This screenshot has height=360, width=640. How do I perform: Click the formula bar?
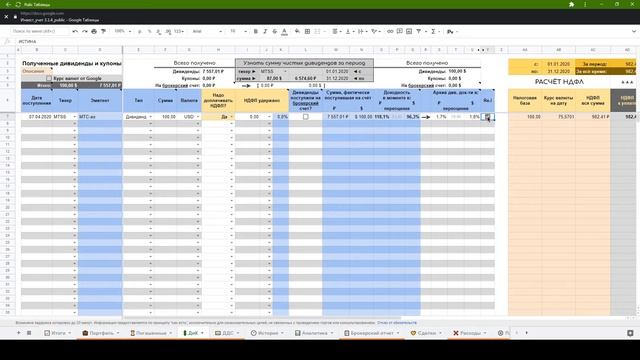(x=327, y=41)
